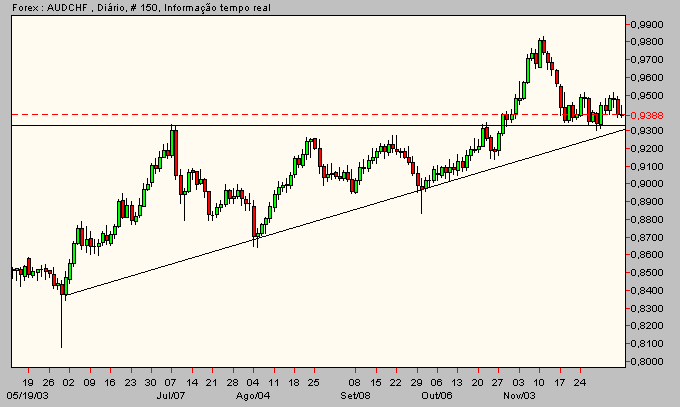Click the 0,9900 price axis label
Screen dimensions: 680x407
coord(647,25)
